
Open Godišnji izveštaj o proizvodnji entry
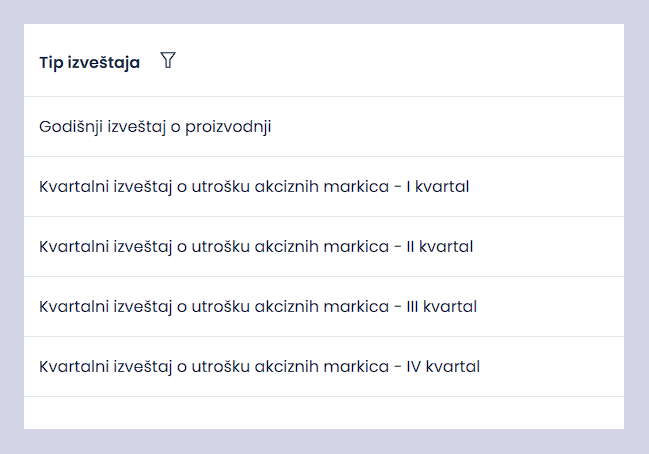pyautogui.click(x=324, y=127)
